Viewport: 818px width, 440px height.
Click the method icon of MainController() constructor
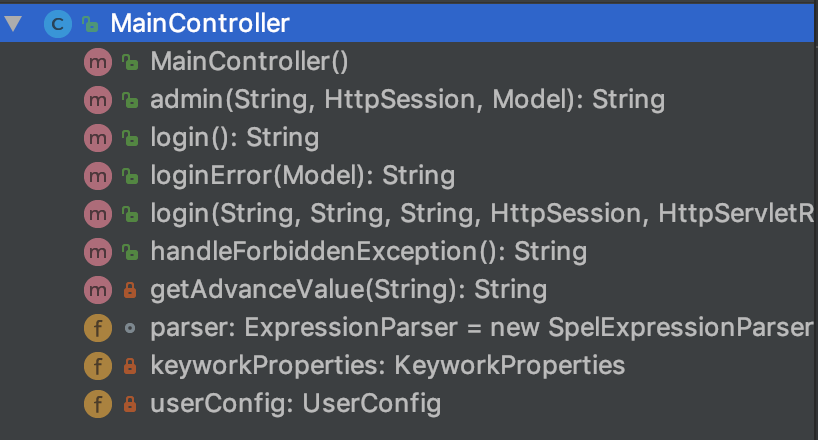click(96, 62)
